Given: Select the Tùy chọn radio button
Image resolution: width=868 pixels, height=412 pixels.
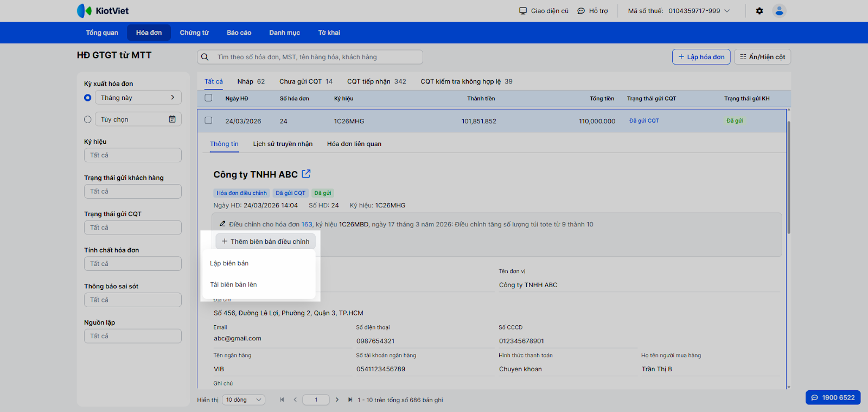Looking at the screenshot, I should tap(88, 119).
